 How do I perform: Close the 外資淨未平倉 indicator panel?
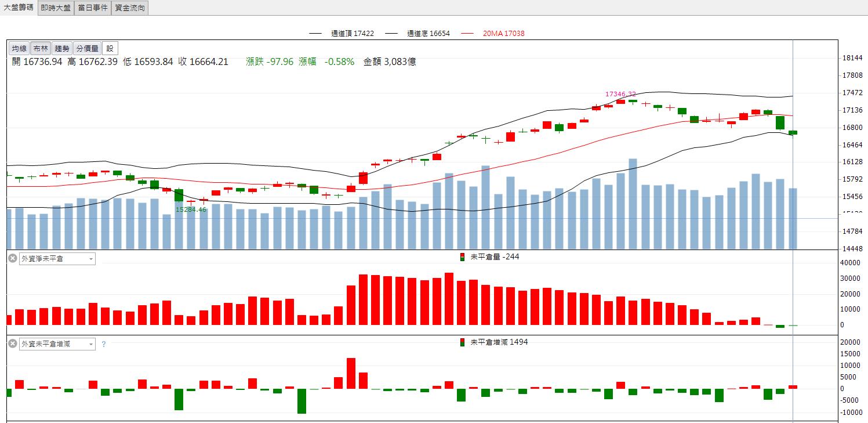pos(13,258)
